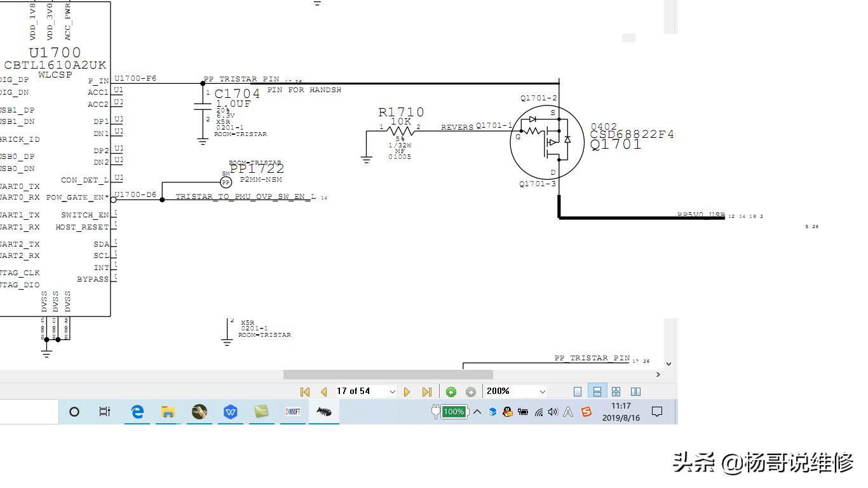Click the vertical scroll down arrow
The image size is (868, 488).
[668, 364]
